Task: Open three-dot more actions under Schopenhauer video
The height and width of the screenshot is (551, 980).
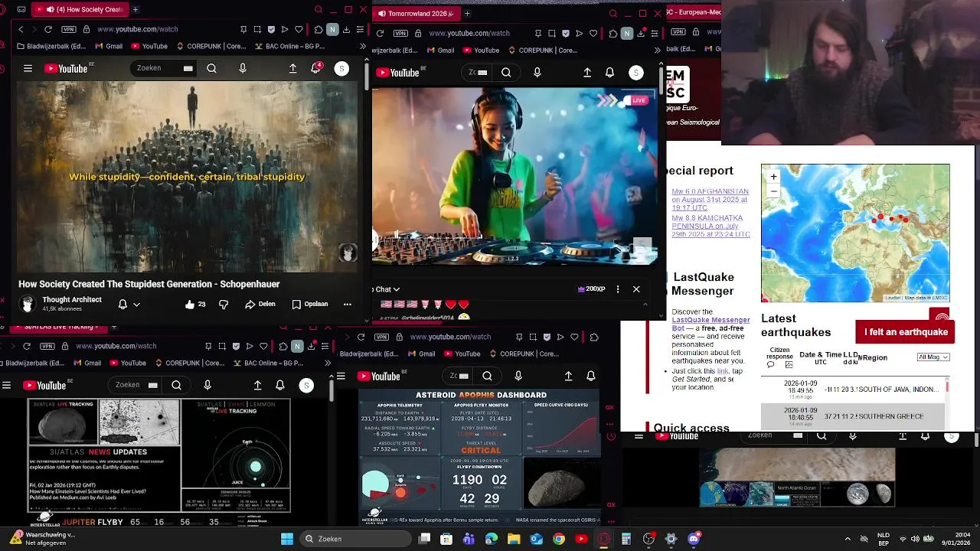Action: point(347,304)
